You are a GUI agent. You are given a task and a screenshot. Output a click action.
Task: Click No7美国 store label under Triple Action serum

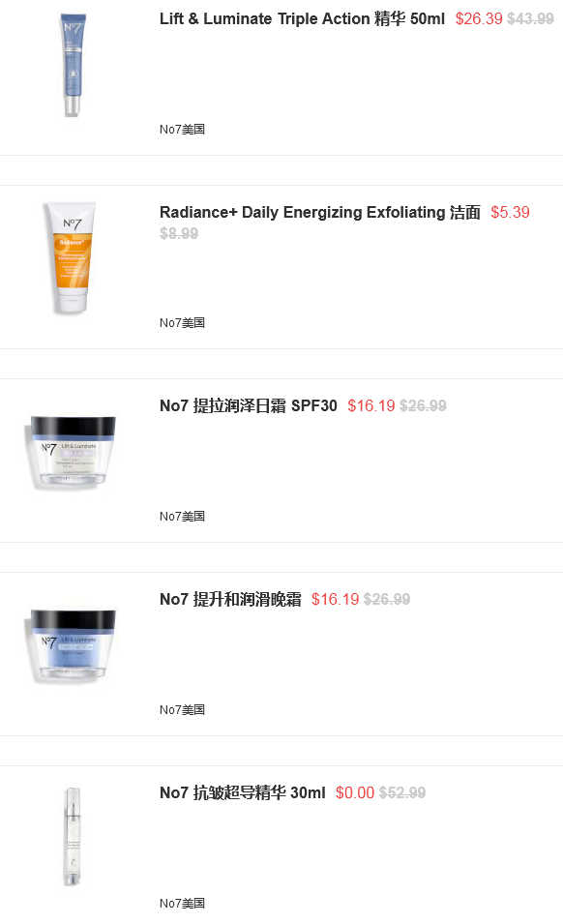click(182, 129)
